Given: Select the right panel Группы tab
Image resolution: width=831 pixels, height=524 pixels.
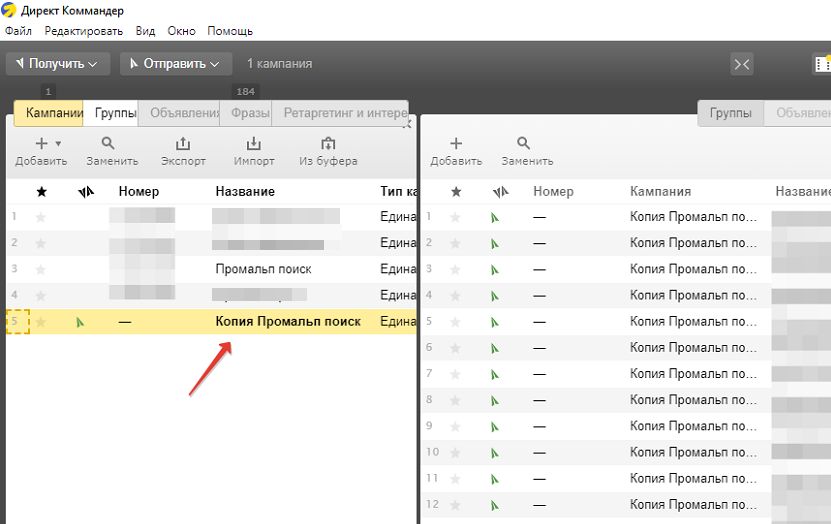Looking at the screenshot, I should (730, 113).
